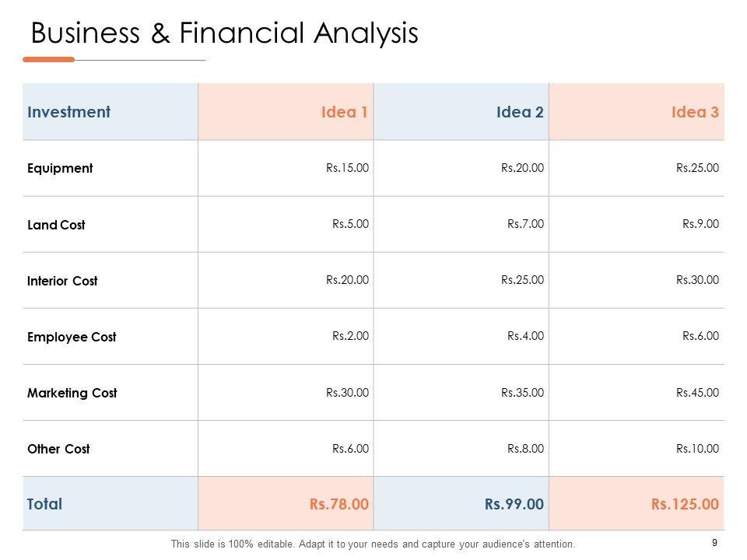Click the Interior Cost row label
Viewport: 747px width, 560px height.
click(62, 281)
